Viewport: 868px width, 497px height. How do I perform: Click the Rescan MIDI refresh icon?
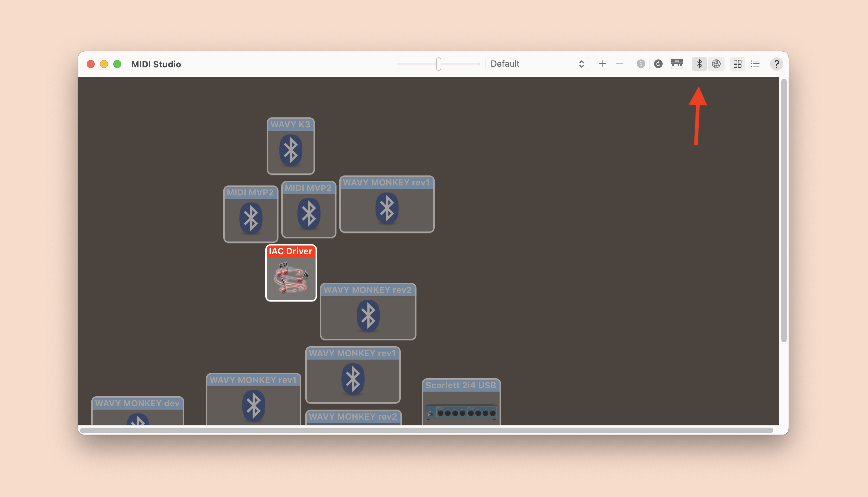(658, 64)
